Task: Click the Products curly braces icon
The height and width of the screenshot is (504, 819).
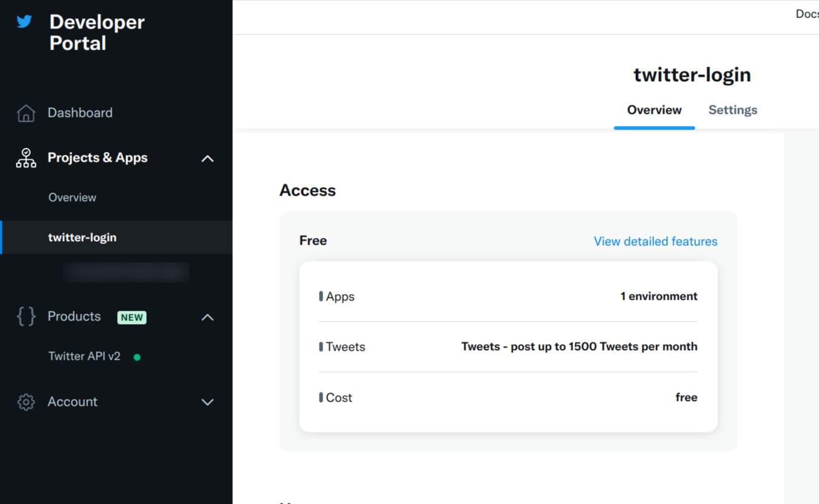Action: click(26, 317)
